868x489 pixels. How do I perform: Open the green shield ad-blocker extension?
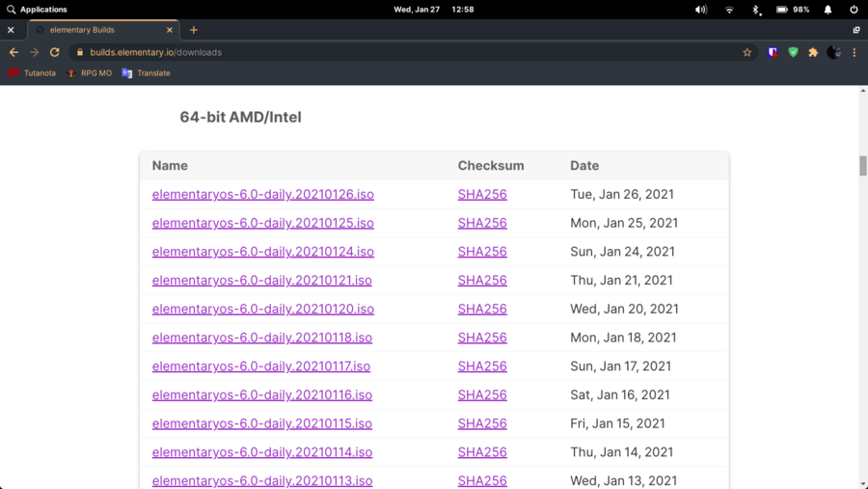tap(794, 52)
